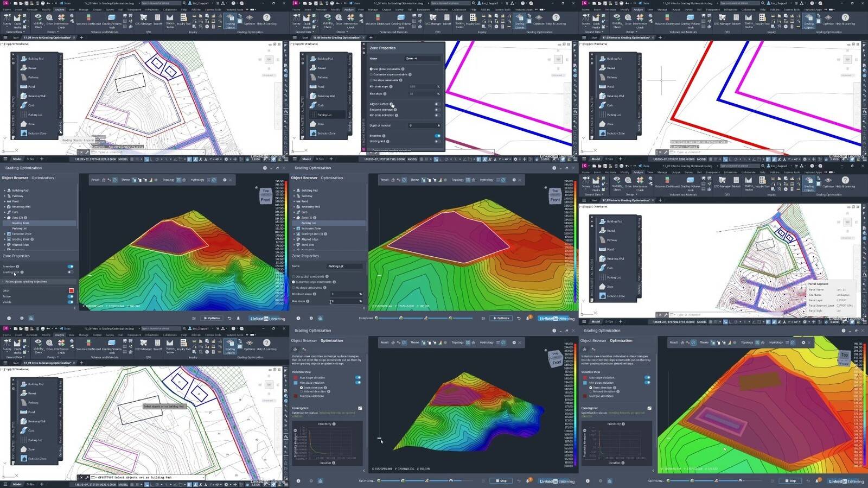Viewport: 868px width, 488px height.
Task: Click first Result icon in Zone (2) window toolbar
Action: point(104,180)
